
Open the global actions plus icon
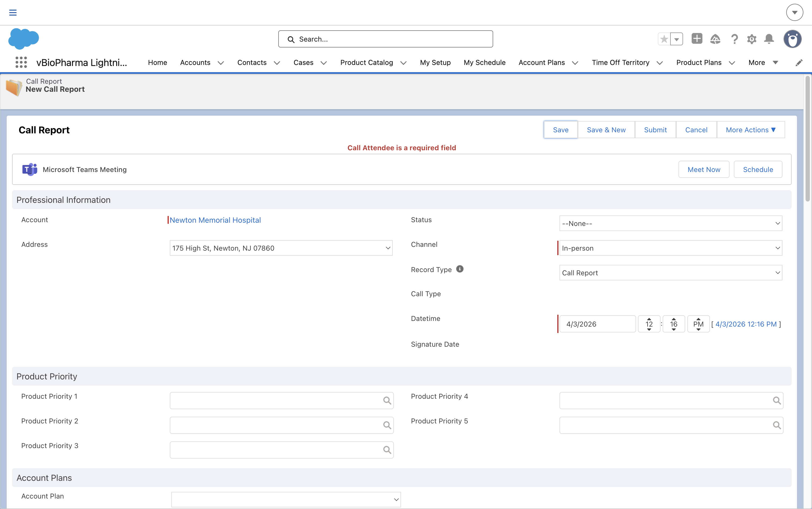(697, 39)
